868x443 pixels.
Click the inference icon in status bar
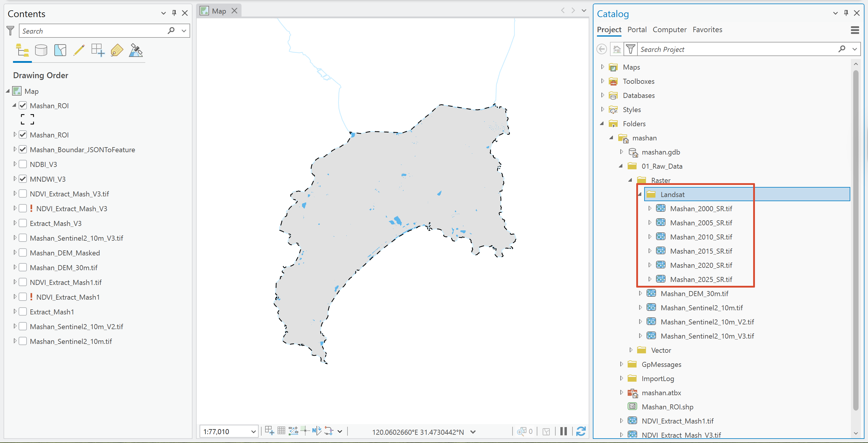(x=305, y=431)
